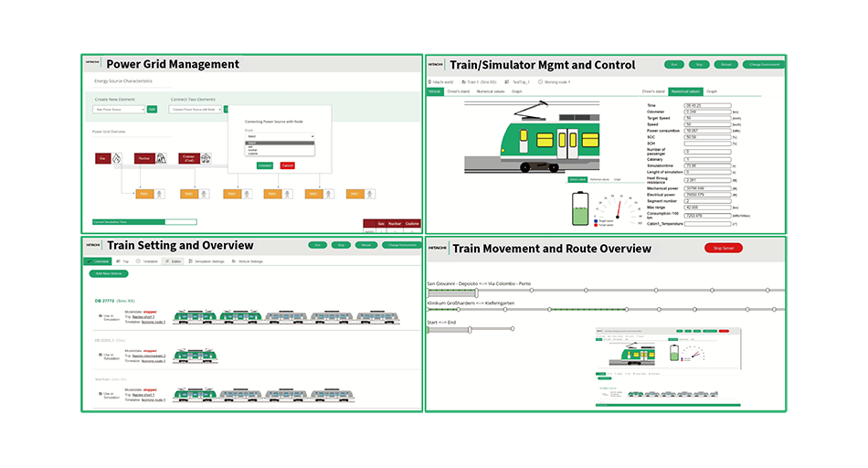The height and width of the screenshot is (468, 868).
Task: Click the red Gas power source block
Action: tap(103, 158)
